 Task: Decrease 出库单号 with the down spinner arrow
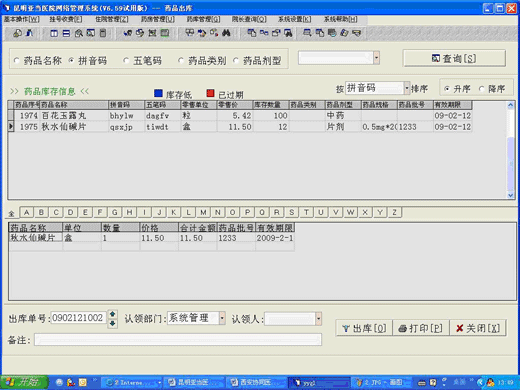point(112,323)
